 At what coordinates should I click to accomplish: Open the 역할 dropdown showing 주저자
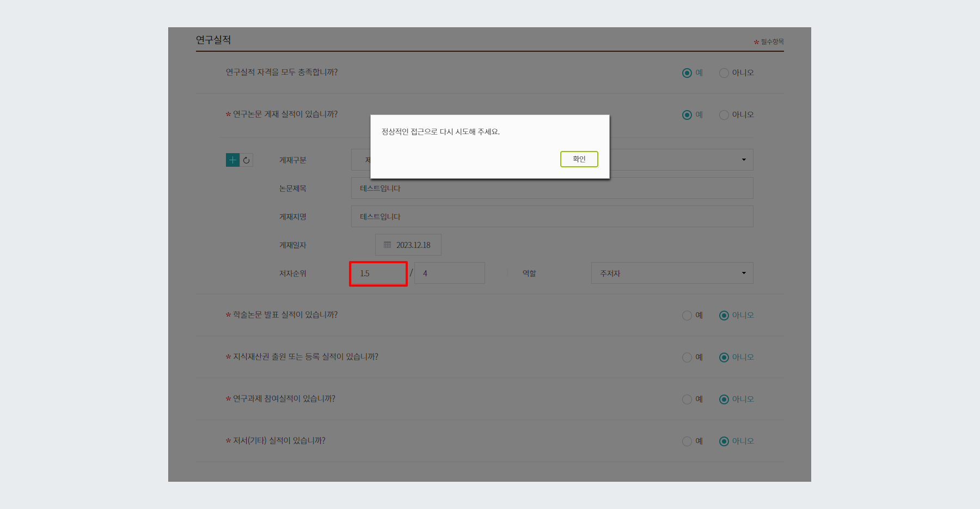672,273
